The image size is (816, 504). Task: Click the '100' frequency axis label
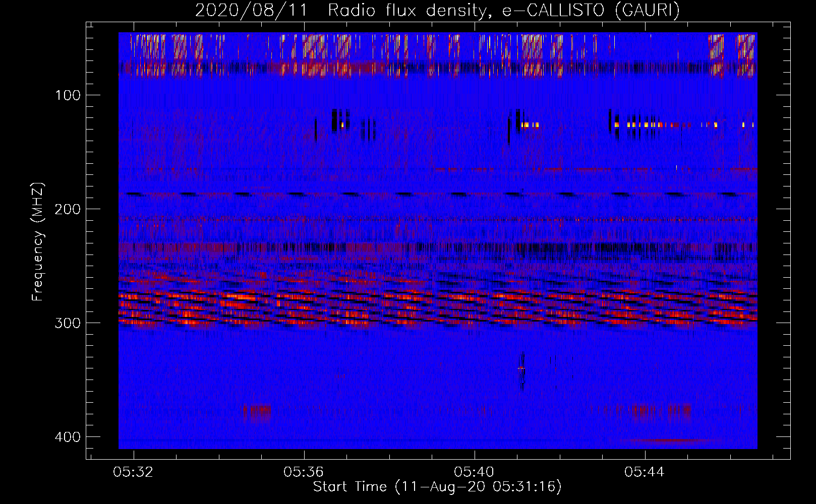(x=67, y=95)
